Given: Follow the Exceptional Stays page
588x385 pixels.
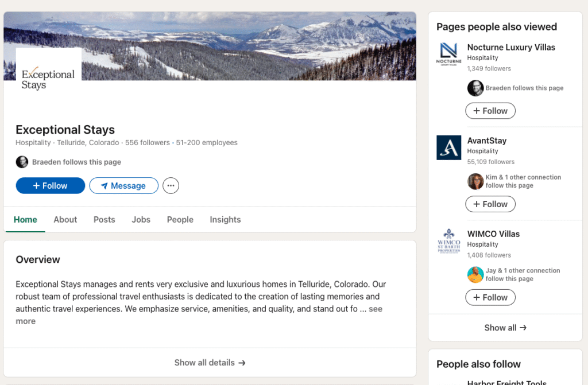Looking at the screenshot, I should click(x=51, y=186).
